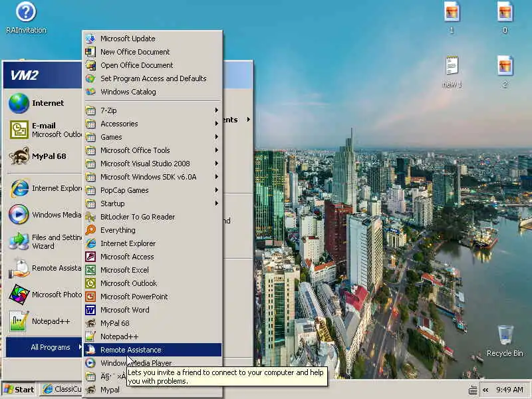Click the Everything search icon
The width and height of the screenshot is (532, 399).
pyautogui.click(x=90, y=230)
